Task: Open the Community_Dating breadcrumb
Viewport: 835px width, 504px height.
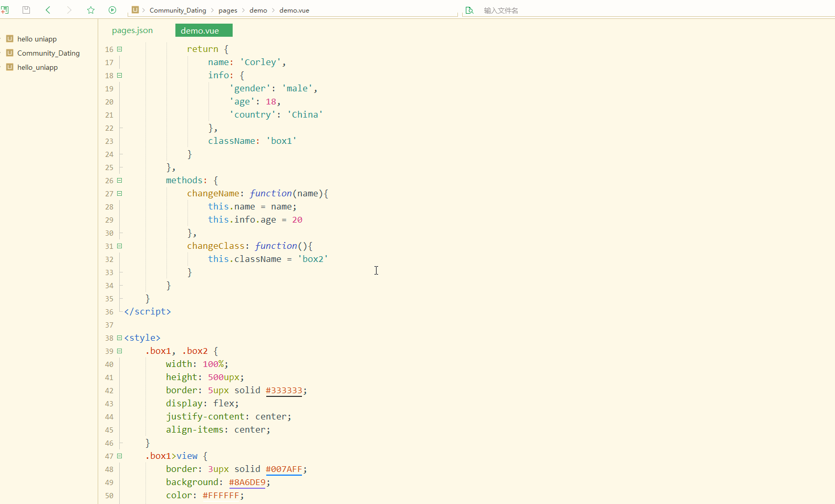Action: 178,10
